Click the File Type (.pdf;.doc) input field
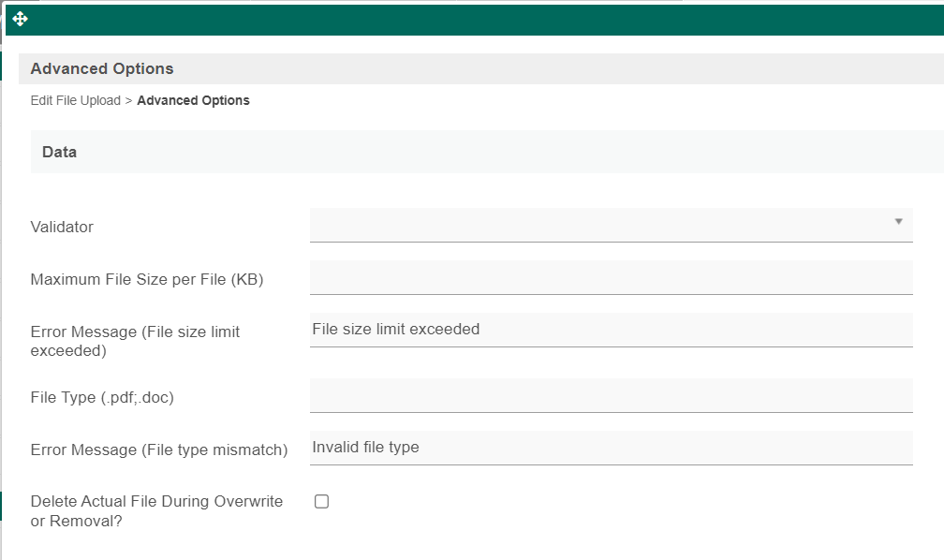Image resolution: width=944 pixels, height=560 pixels. tap(611, 395)
